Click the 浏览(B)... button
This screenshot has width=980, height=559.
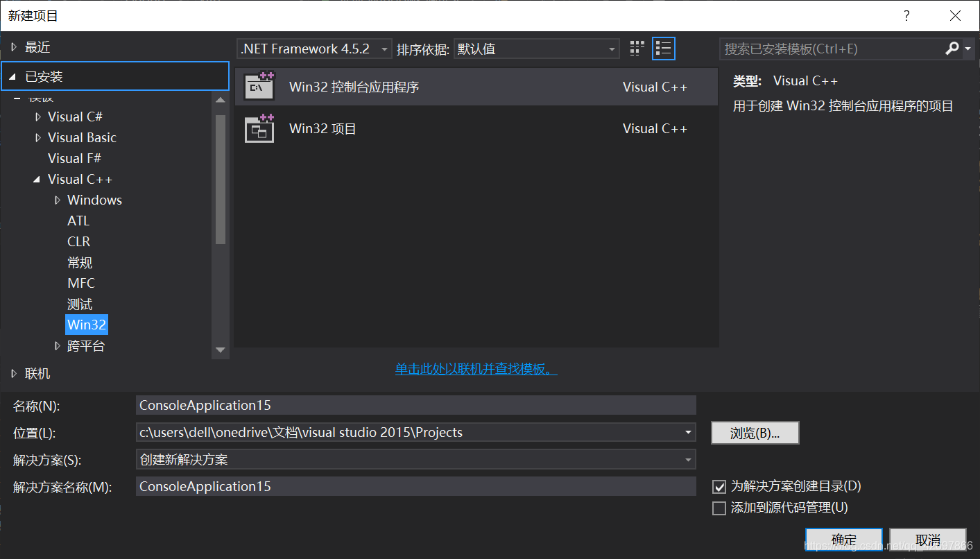[x=755, y=433]
